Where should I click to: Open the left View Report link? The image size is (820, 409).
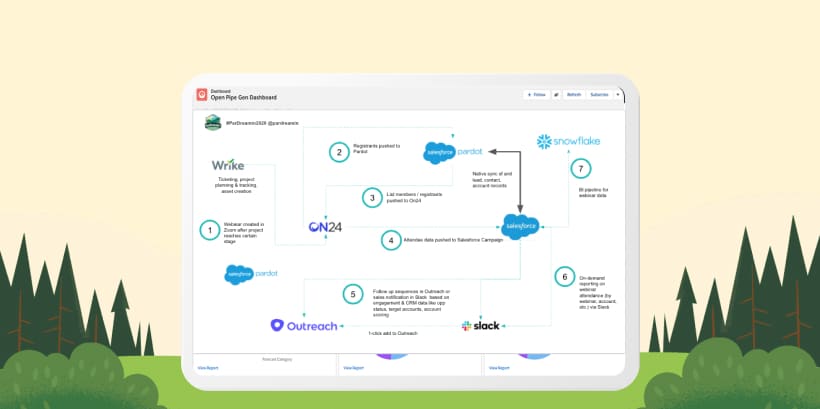[207, 368]
